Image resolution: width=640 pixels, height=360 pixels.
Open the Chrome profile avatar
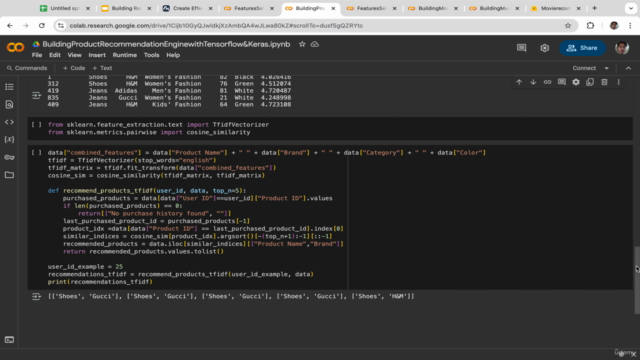coord(614,25)
